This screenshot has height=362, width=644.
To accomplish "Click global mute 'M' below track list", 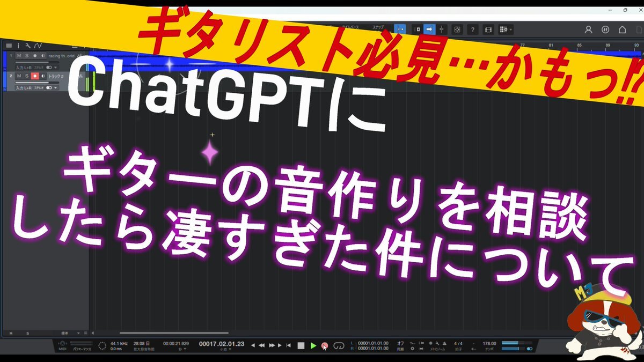I will coord(11,333).
